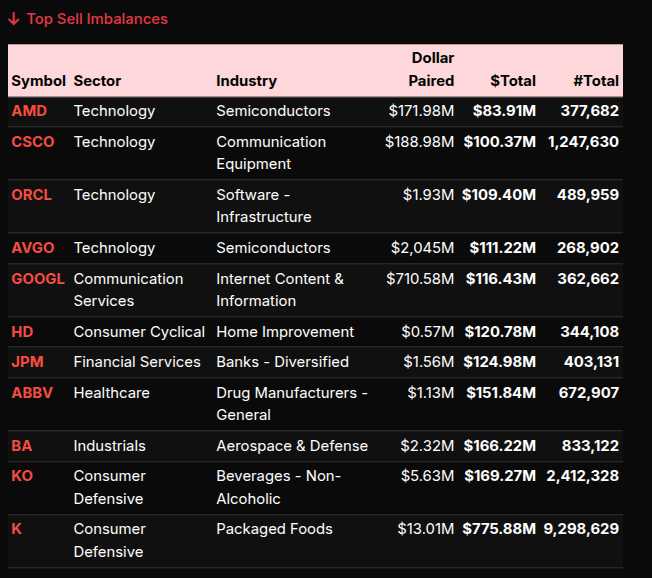
Task: Sort by the #Total column header
Action: tap(596, 81)
